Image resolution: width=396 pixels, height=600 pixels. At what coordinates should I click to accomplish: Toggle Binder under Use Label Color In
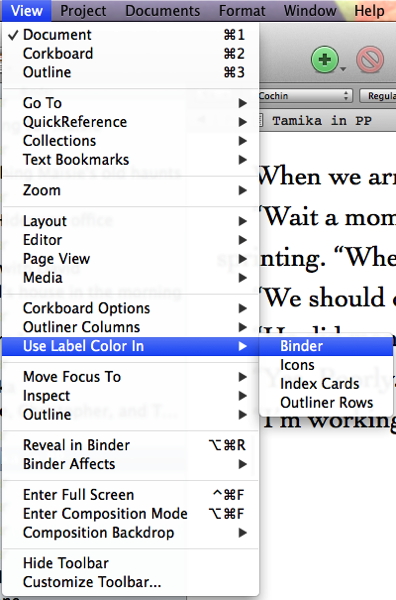[x=326, y=346]
